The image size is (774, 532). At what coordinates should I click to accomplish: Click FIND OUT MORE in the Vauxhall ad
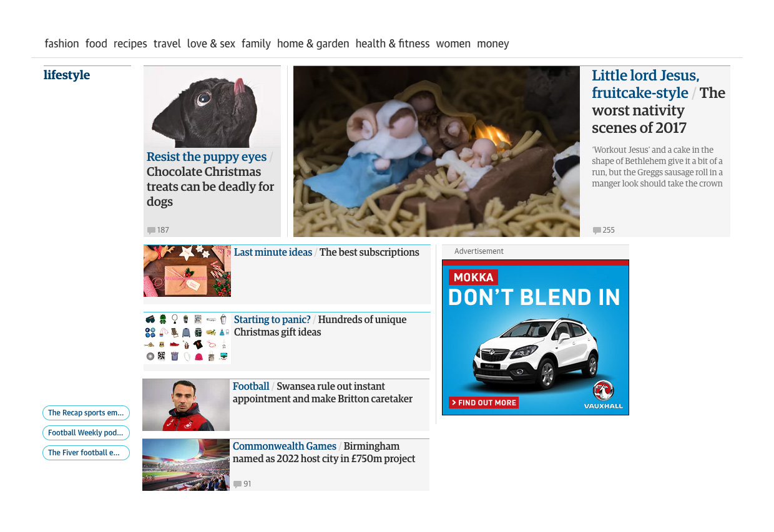pyautogui.click(x=484, y=403)
